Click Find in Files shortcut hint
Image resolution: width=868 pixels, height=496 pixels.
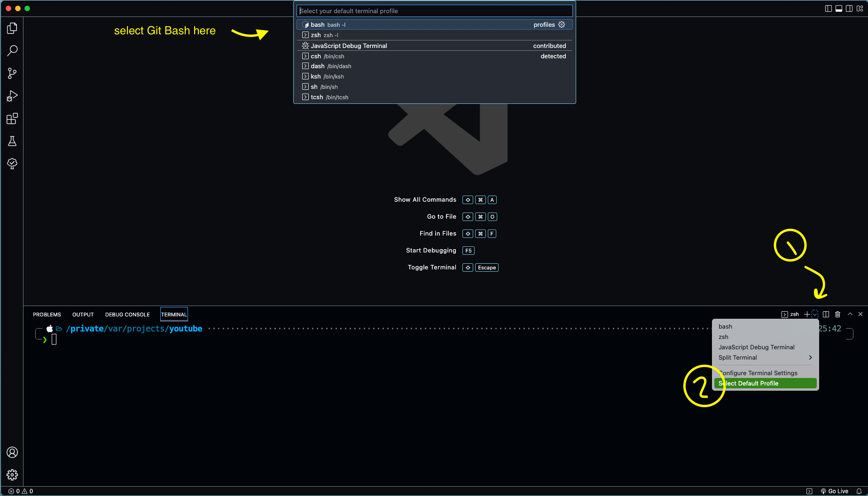458,234
